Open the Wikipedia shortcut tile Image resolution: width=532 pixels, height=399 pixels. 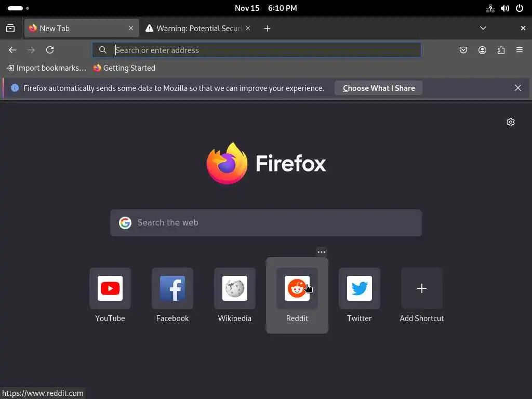pyautogui.click(x=235, y=288)
